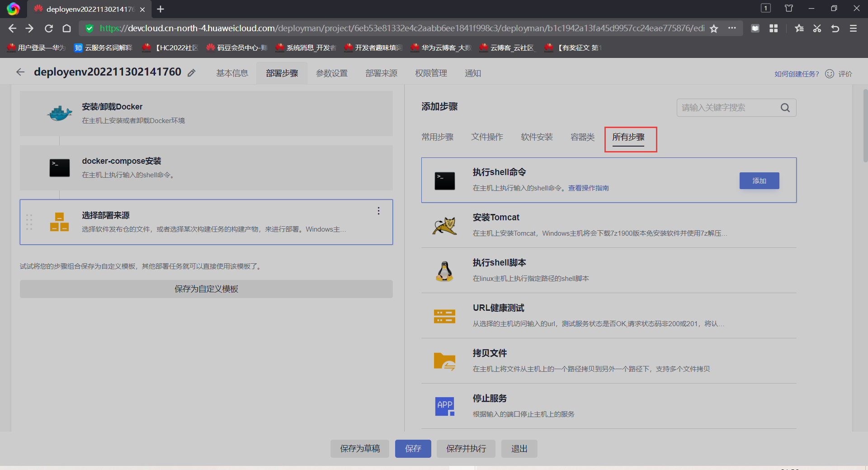Show the 软件安装 step category
The width and height of the screenshot is (868, 470).
(537, 137)
